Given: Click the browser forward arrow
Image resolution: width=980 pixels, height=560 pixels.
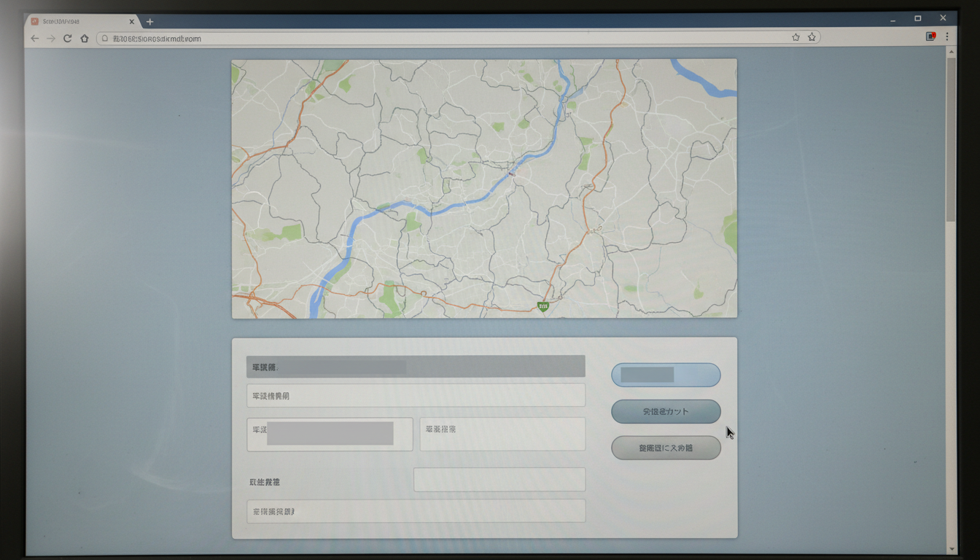Looking at the screenshot, I should 51,38.
